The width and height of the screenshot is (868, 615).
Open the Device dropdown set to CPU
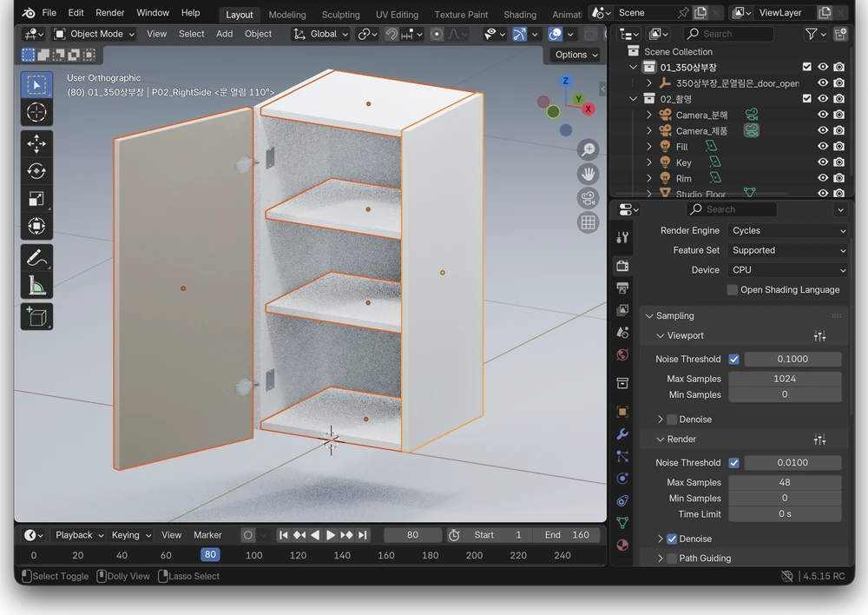click(x=788, y=270)
